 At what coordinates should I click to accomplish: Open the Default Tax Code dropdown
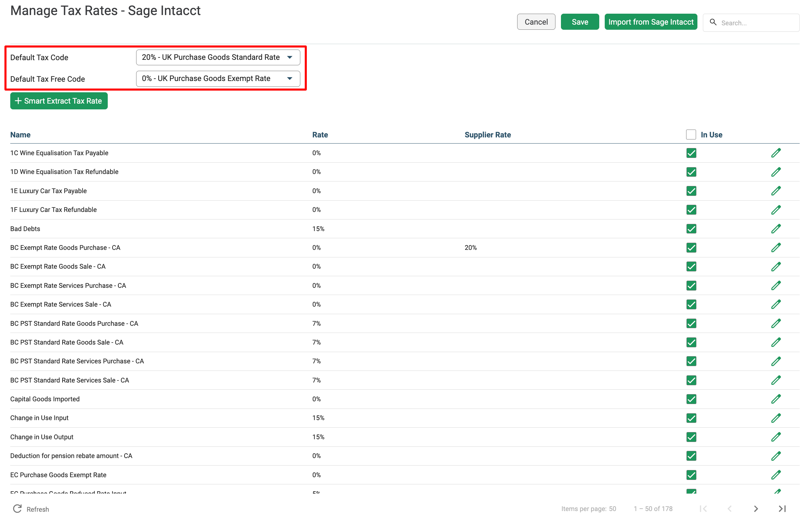(218, 57)
